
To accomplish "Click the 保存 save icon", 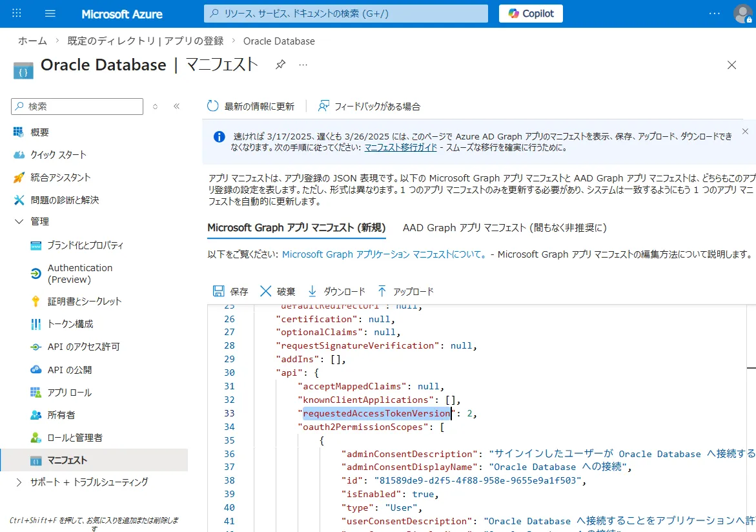I will (220, 291).
